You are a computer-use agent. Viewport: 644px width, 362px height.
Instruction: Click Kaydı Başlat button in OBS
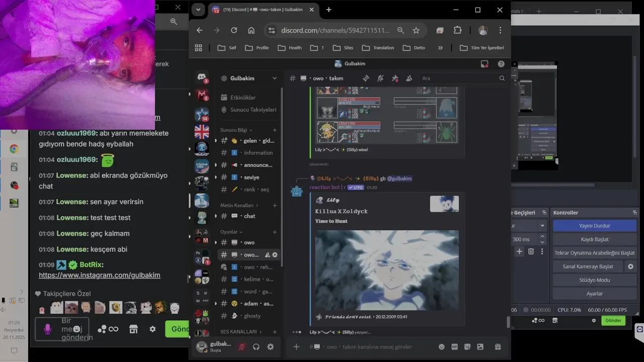click(595, 239)
